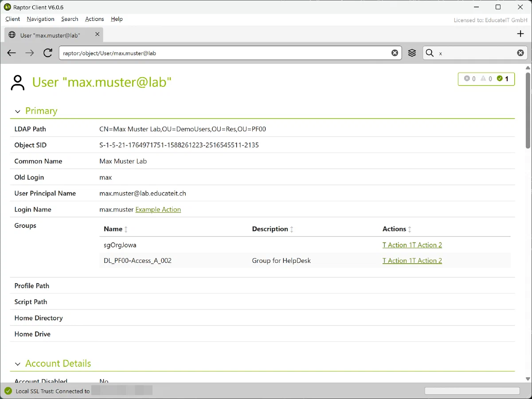Open a new tab with plus icon

click(520, 34)
